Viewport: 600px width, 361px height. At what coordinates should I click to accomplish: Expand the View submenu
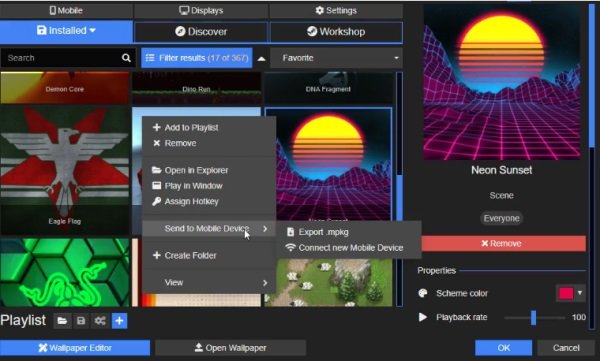(209, 283)
